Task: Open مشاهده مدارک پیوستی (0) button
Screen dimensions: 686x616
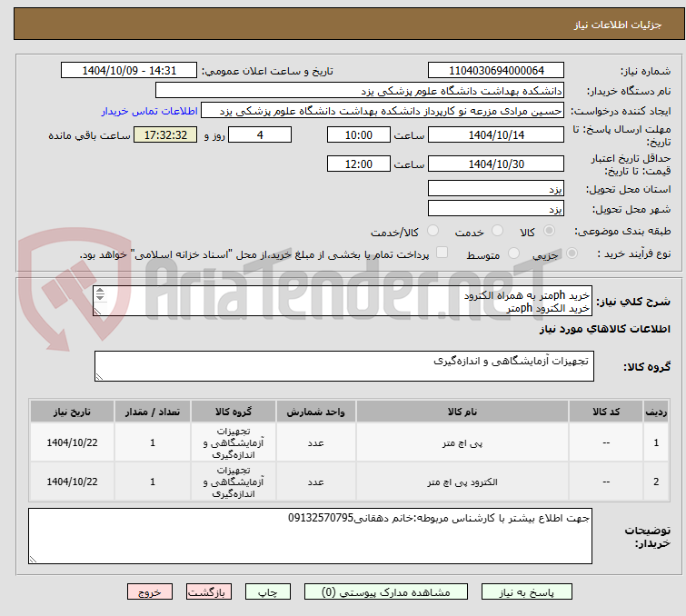Action: tap(386, 592)
